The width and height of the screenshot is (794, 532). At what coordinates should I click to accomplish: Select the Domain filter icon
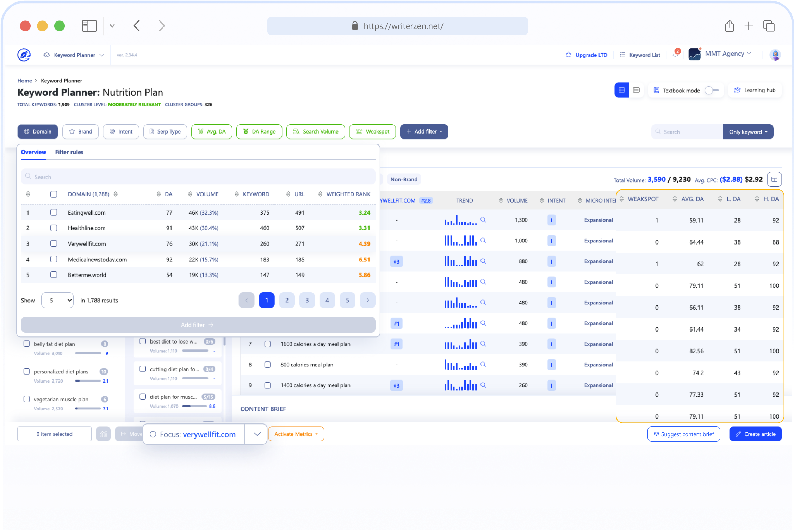point(27,131)
